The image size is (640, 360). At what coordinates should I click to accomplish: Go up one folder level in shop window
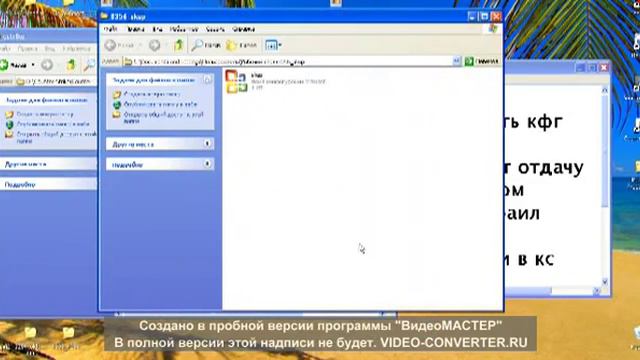[x=179, y=45]
